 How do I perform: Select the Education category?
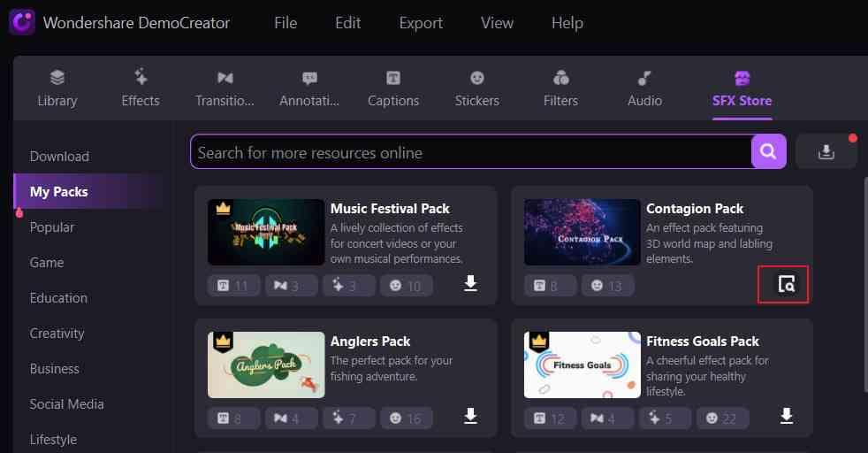click(x=58, y=298)
